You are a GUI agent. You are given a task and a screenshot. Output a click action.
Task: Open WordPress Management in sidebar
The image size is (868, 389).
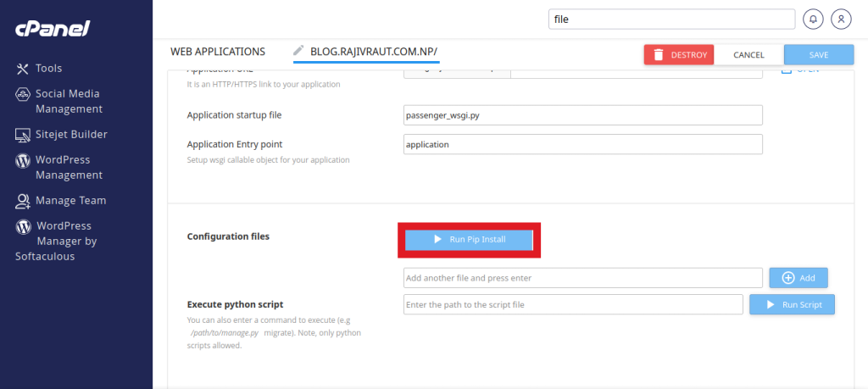(x=69, y=167)
